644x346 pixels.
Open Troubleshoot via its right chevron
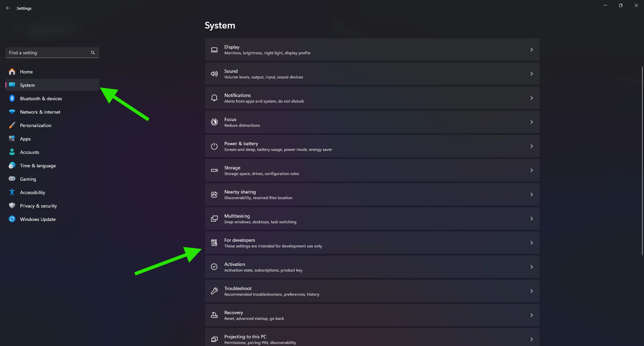click(x=532, y=291)
